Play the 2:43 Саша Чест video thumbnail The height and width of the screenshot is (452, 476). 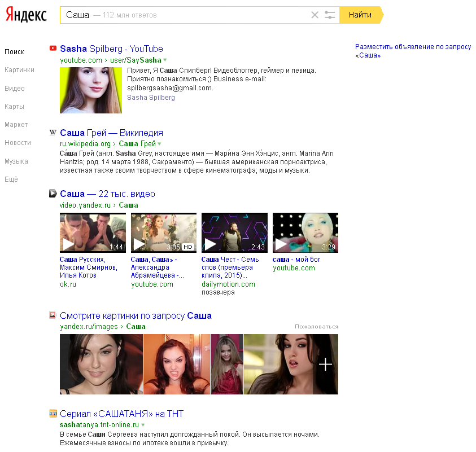(x=235, y=232)
